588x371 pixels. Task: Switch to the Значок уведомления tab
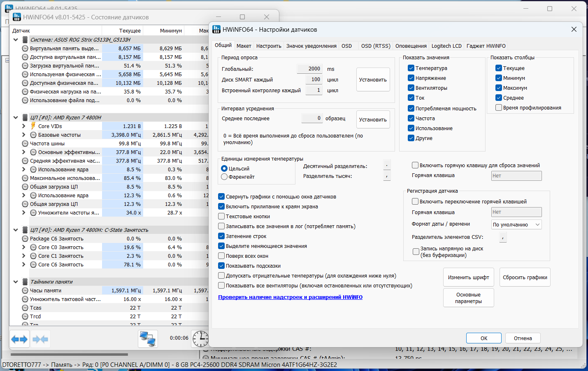coord(311,46)
